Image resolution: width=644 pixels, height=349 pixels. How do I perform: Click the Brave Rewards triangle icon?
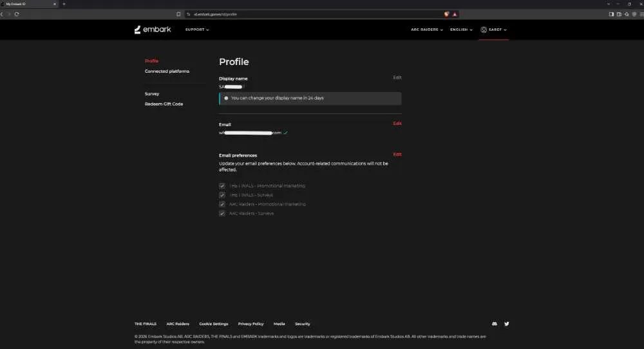(455, 14)
